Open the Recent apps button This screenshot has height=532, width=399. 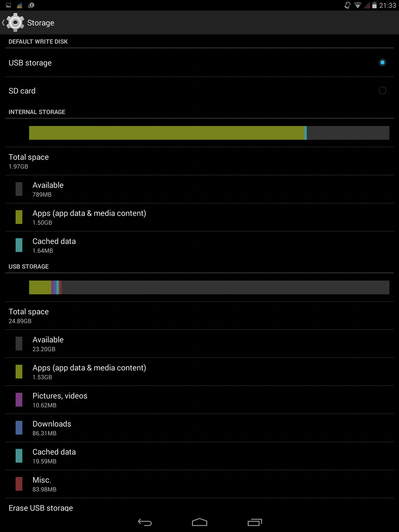pyautogui.click(x=255, y=522)
